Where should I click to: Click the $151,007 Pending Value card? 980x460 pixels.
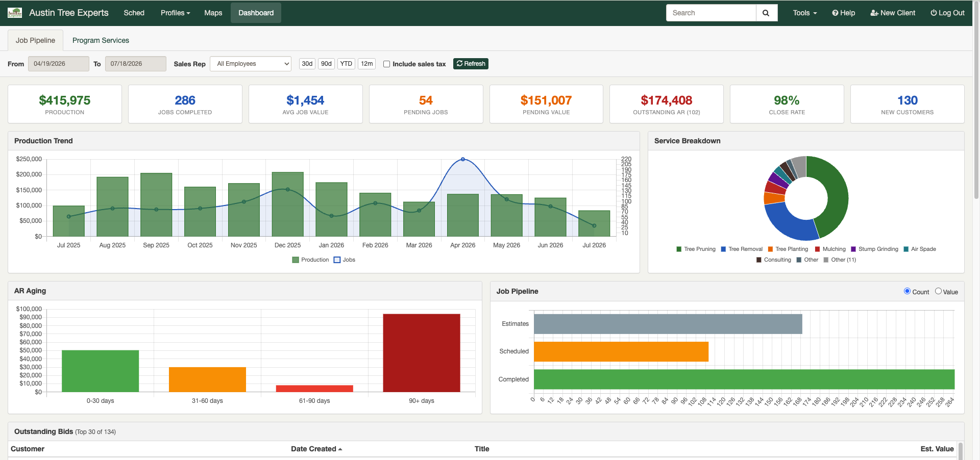[546, 104]
